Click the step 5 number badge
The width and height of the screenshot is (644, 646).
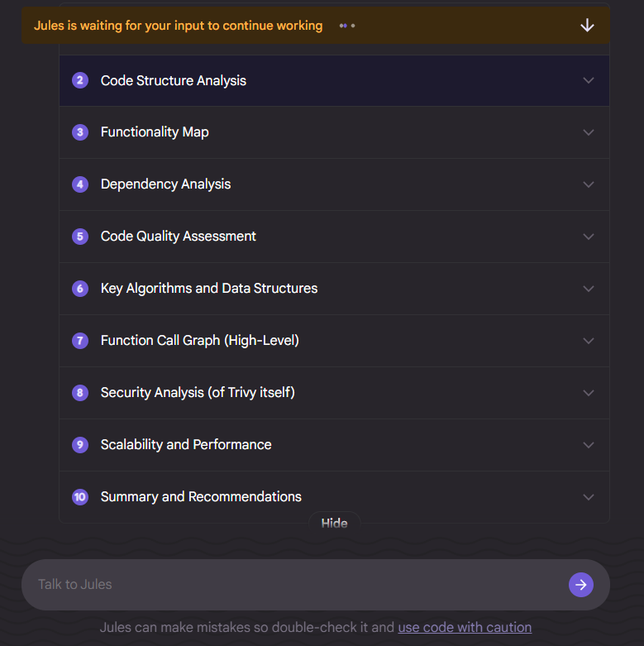(80, 237)
